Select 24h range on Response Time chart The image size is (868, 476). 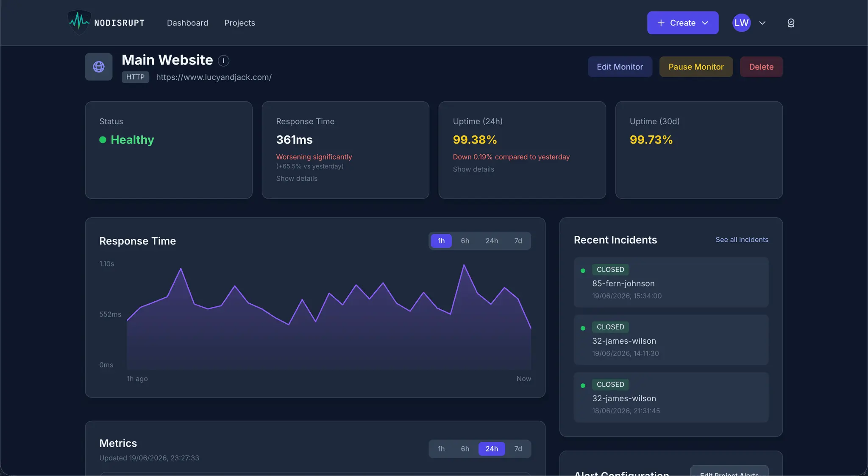492,241
